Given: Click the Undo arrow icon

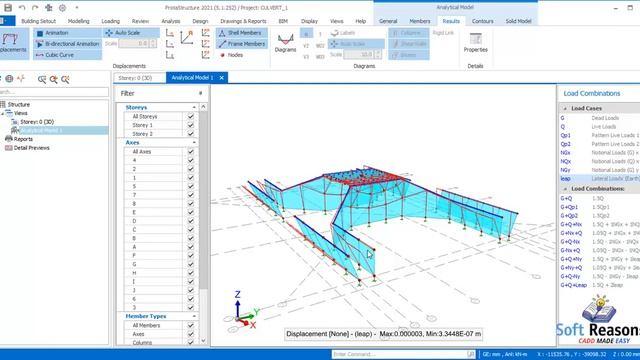Looking at the screenshot, I should 22,8.
